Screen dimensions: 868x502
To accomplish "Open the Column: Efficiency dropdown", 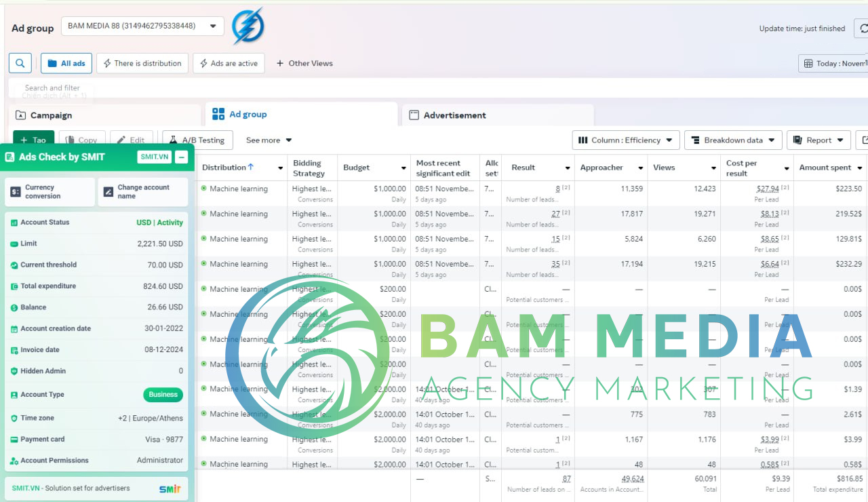I will coord(626,140).
